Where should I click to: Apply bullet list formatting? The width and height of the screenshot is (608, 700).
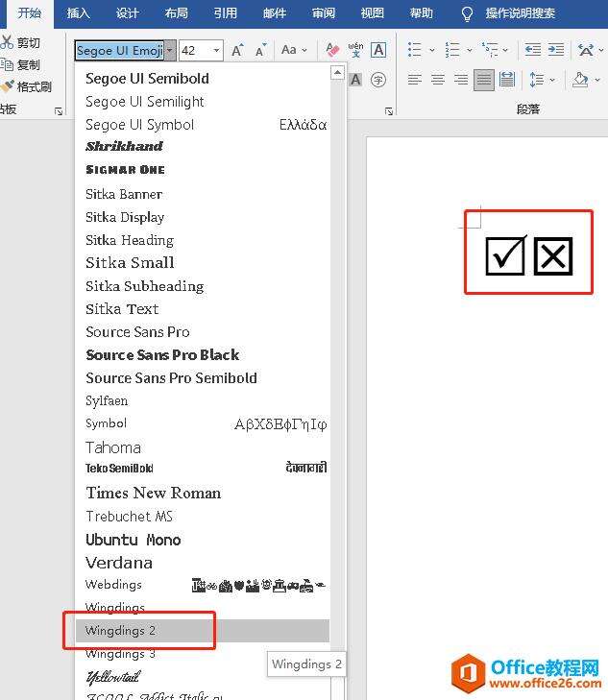click(415, 50)
